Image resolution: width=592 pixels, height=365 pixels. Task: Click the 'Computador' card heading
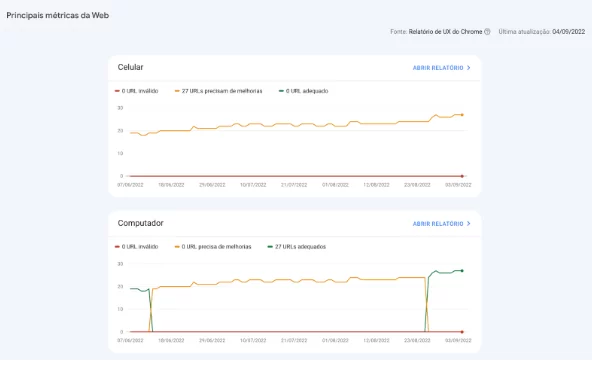140,223
